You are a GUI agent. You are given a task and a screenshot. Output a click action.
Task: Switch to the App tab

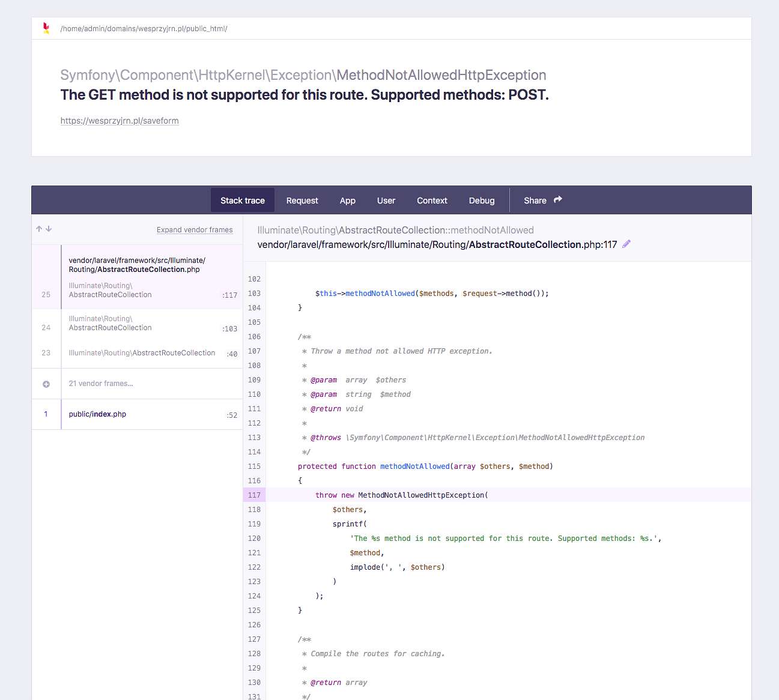pos(348,200)
